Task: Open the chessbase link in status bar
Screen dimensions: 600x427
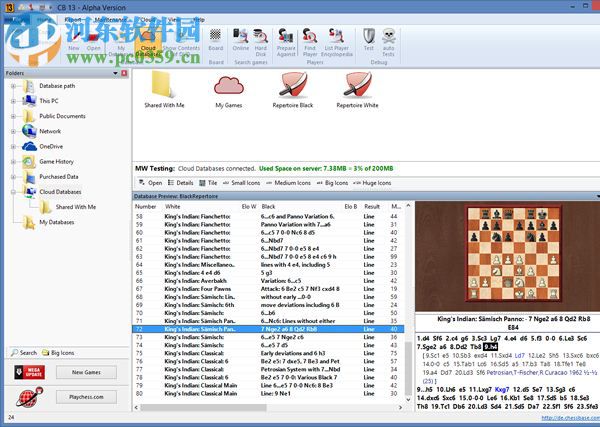Action: coord(571,417)
